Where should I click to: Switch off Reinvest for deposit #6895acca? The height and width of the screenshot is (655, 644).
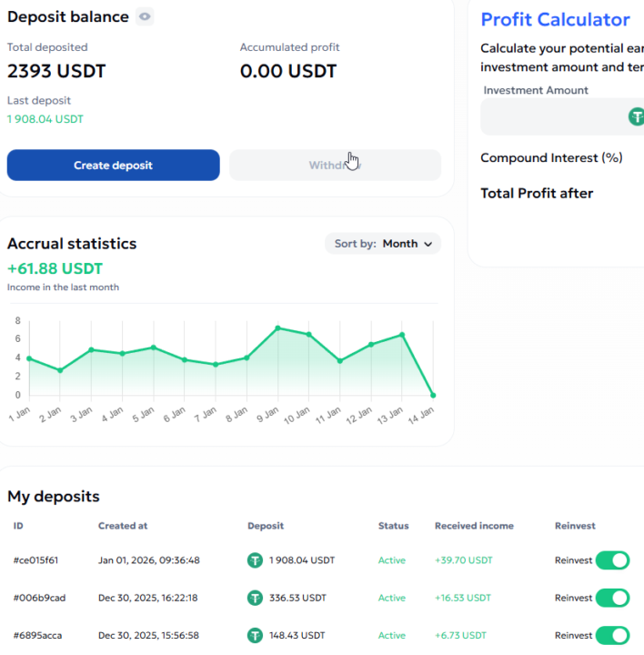(612, 635)
